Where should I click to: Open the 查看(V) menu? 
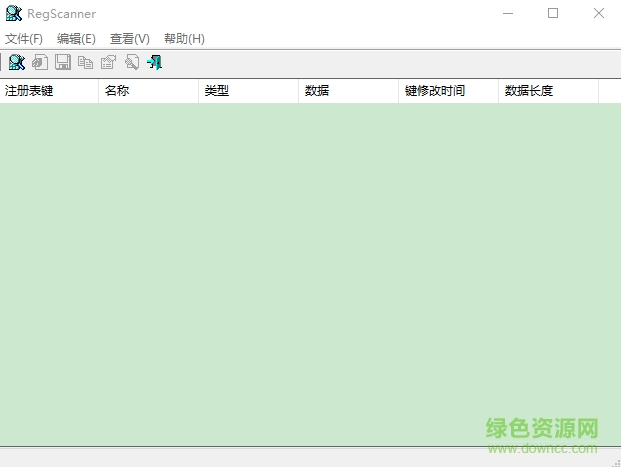(x=130, y=39)
